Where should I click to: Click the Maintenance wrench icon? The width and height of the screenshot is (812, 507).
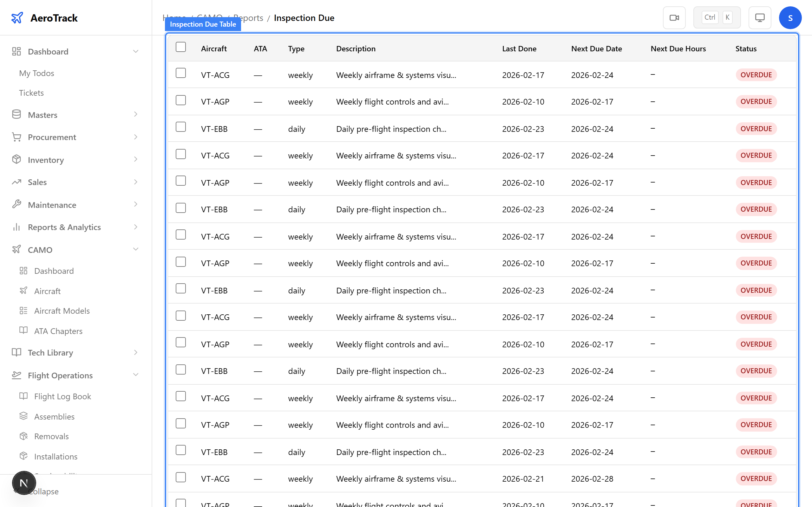[x=16, y=205]
